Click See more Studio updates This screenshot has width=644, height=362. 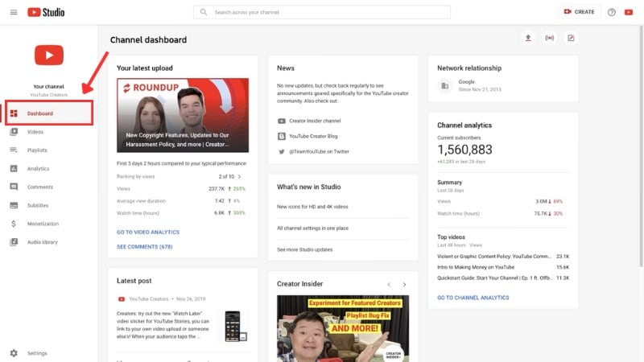point(305,249)
